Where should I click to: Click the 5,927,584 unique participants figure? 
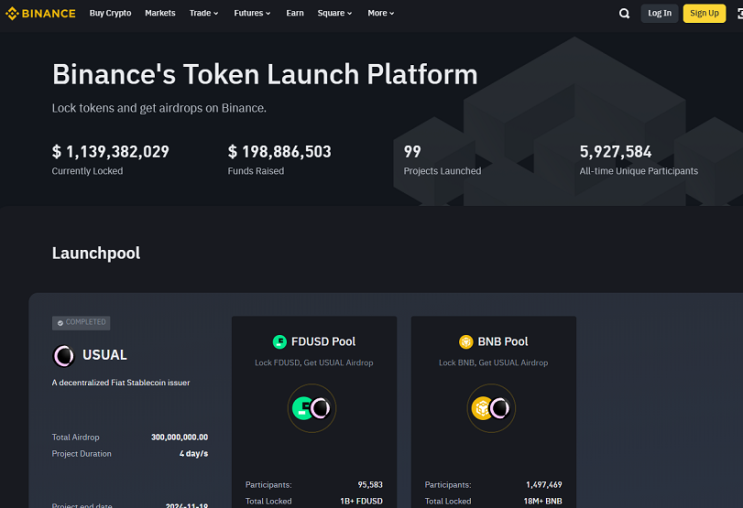click(616, 152)
